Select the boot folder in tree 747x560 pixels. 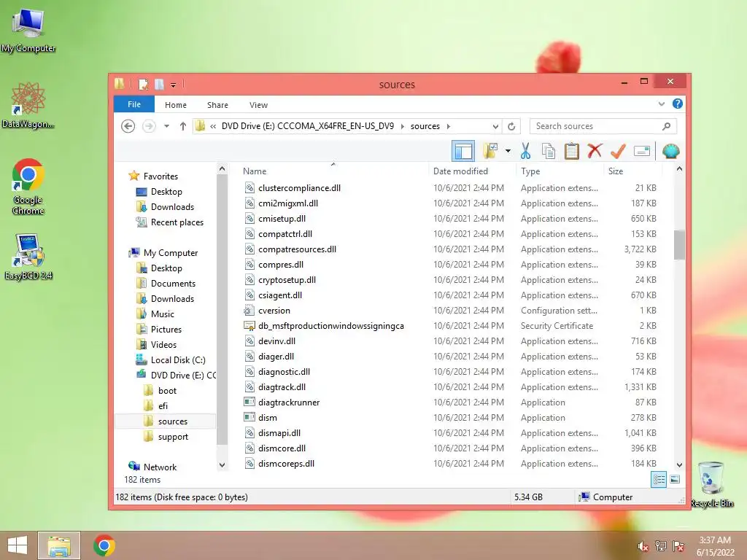[x=167, y=391]
